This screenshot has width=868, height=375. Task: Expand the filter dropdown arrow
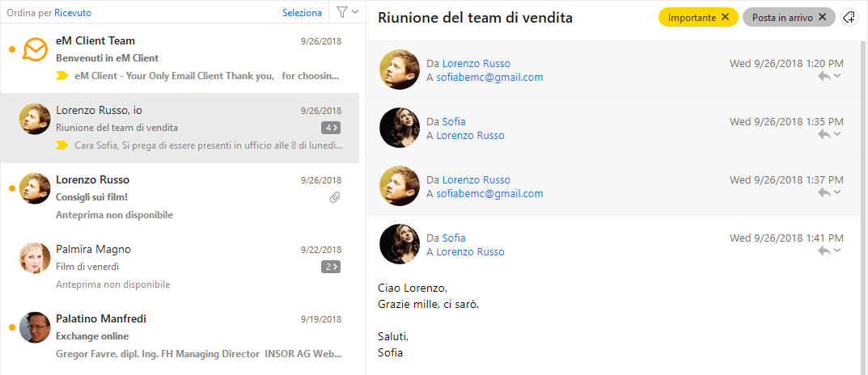pyautogui.click(x=355, y=11)
